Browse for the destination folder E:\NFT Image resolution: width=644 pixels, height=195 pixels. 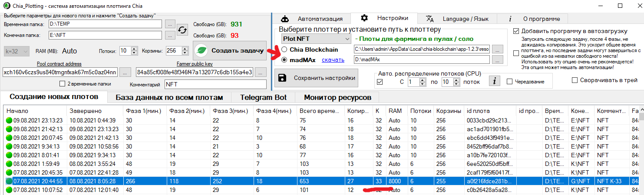(x=171, y=35)
